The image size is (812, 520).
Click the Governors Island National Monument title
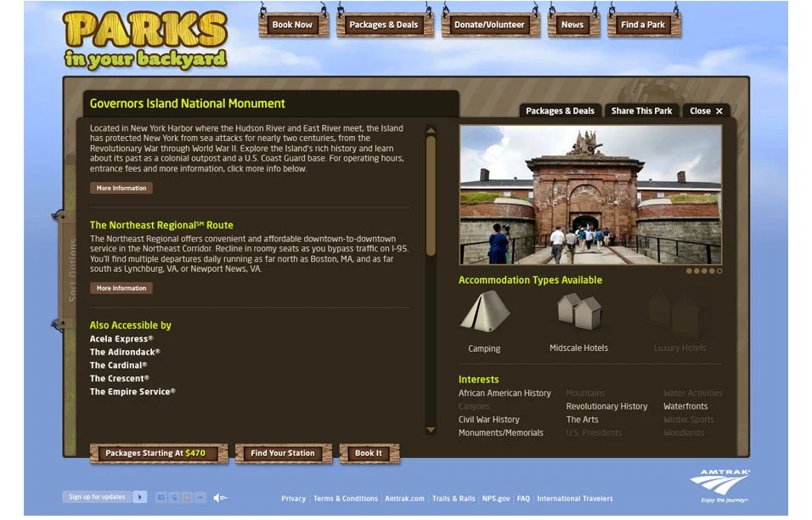point(188,104)
